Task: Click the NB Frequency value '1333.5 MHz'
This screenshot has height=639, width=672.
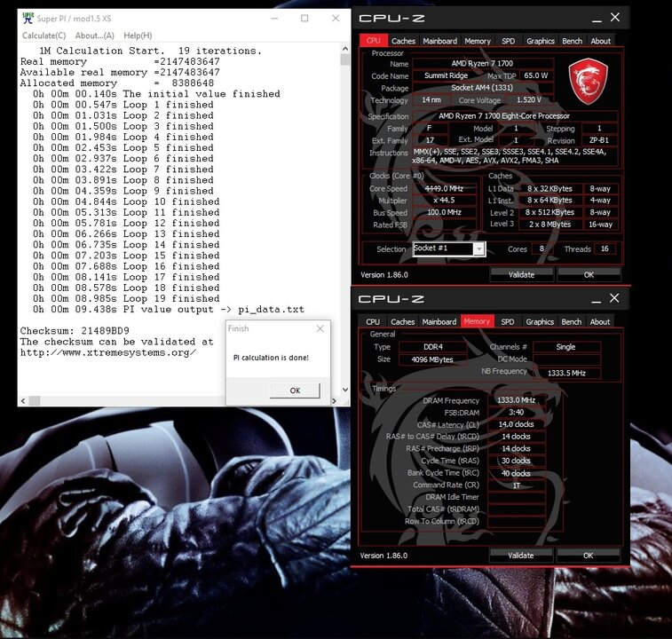Action: coord(566,373)
